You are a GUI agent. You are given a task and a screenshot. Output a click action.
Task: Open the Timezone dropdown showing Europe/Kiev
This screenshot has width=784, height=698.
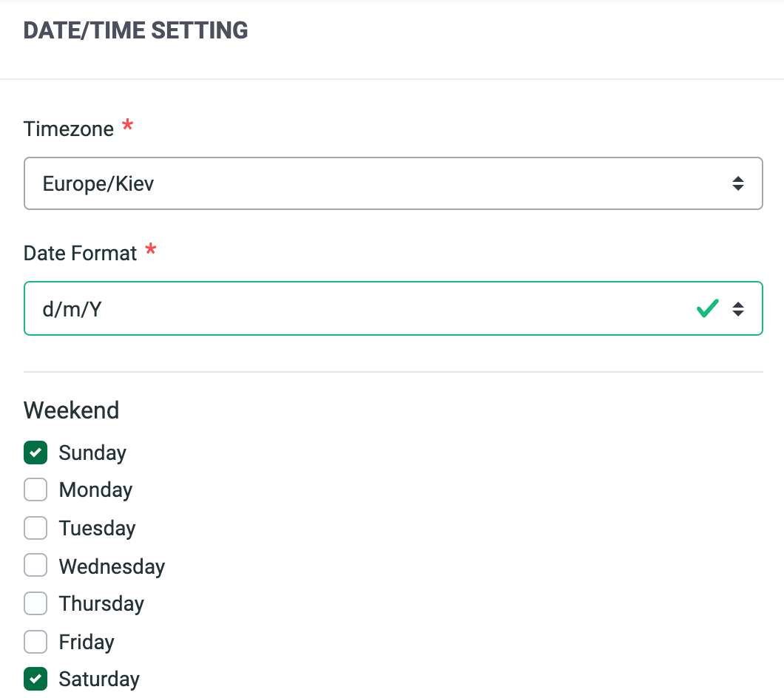(393, 183)
